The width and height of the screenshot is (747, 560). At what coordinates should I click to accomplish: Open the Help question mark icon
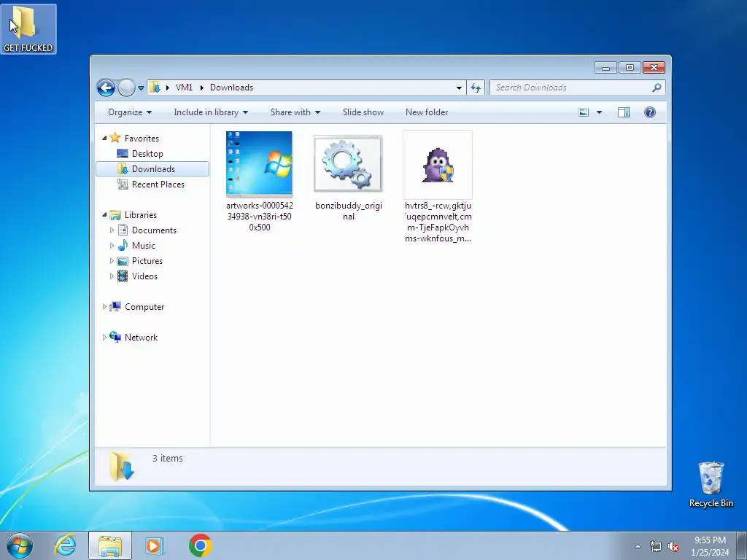coord(649,112)
